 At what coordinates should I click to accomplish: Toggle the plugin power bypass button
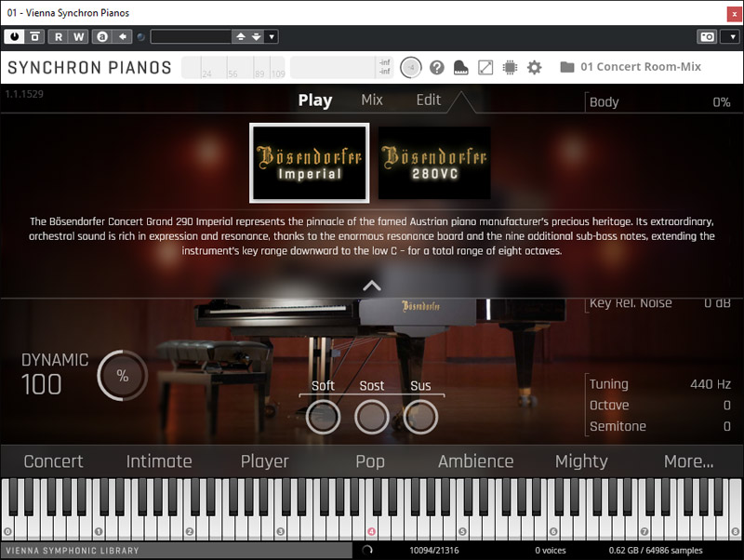coord(14,36)
